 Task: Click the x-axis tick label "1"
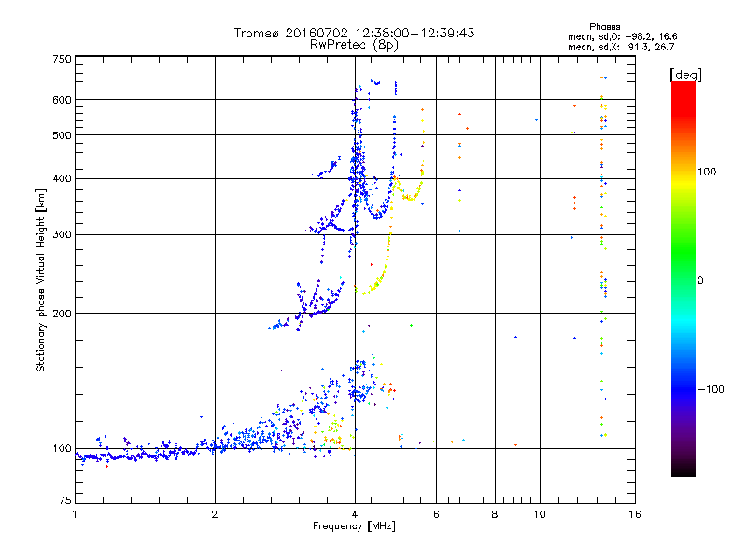pos(75,514)
